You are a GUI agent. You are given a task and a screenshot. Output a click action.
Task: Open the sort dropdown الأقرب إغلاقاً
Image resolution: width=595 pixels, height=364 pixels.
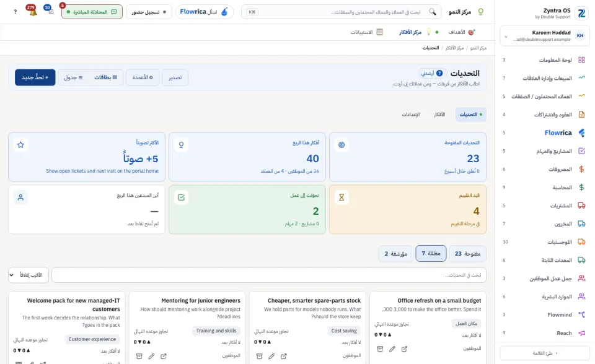pos(29,275)
